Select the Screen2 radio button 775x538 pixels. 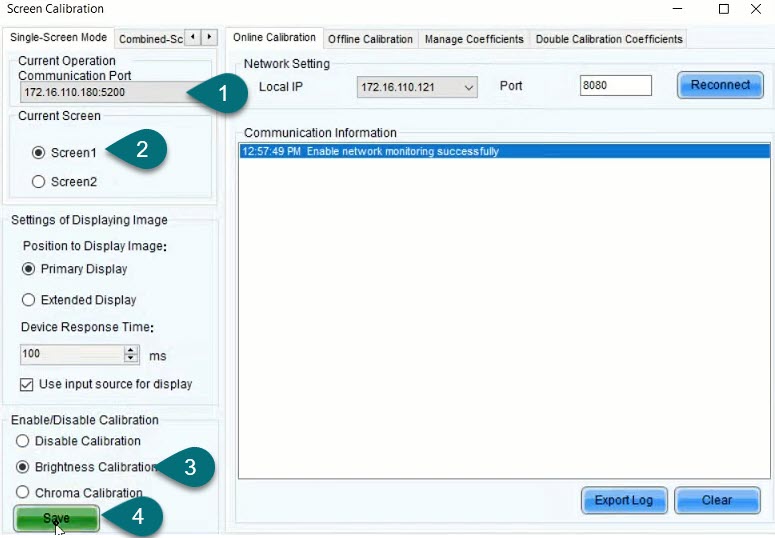39,182
